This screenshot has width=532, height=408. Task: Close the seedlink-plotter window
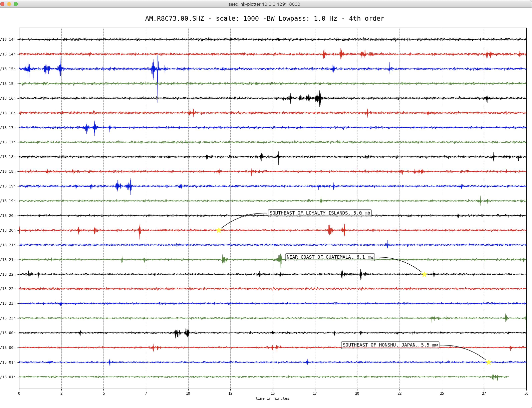[2, 4]
